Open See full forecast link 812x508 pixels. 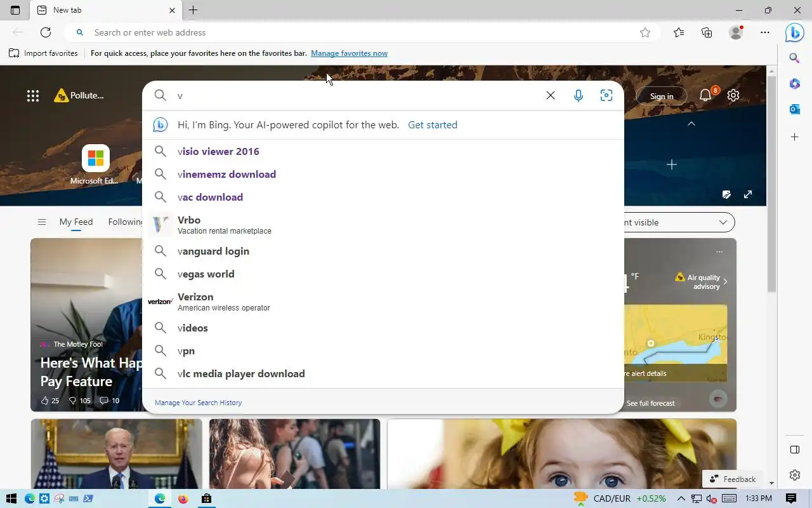click(x=650, y=403)
